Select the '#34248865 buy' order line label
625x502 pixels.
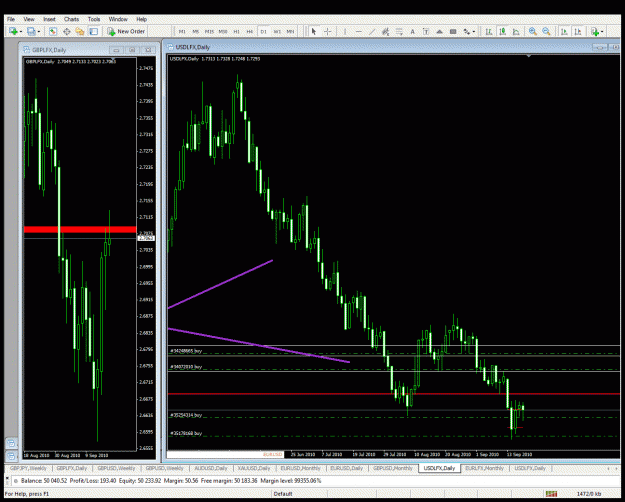[x=186, y=351]
